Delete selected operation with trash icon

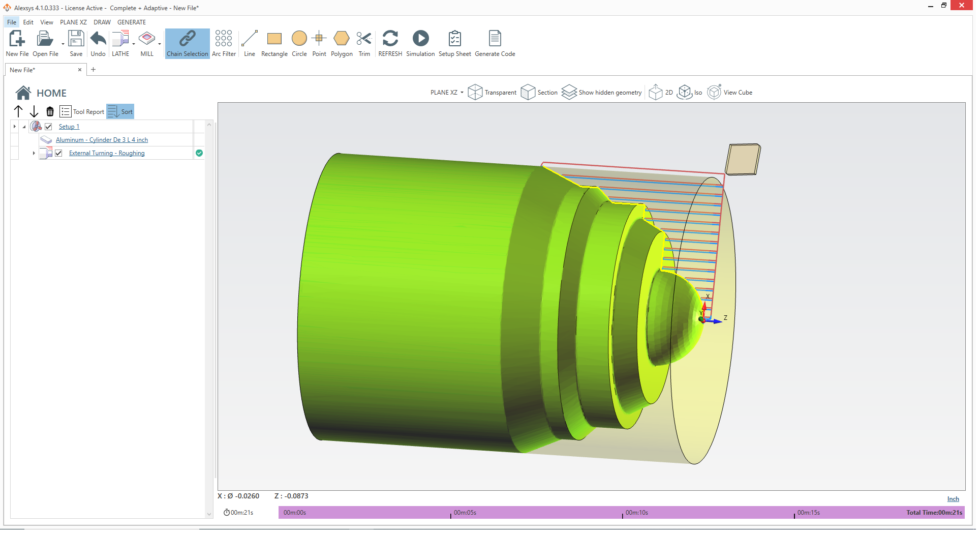click(50, 111)
